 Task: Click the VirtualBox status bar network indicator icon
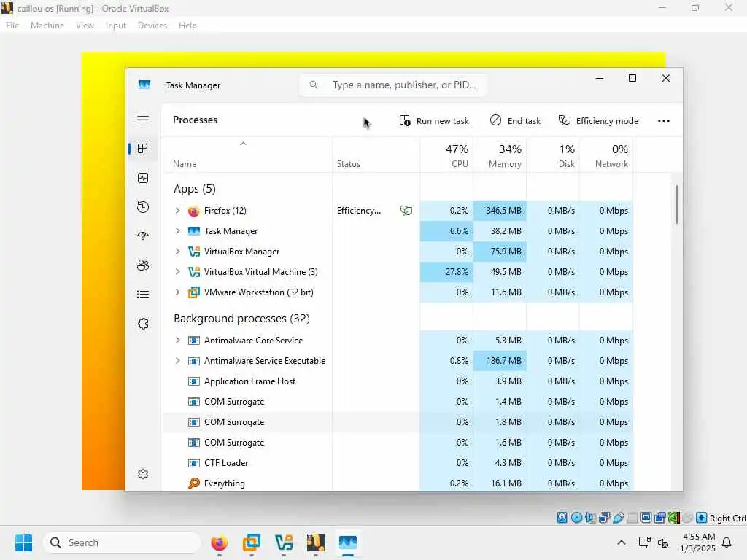[605, 518]
